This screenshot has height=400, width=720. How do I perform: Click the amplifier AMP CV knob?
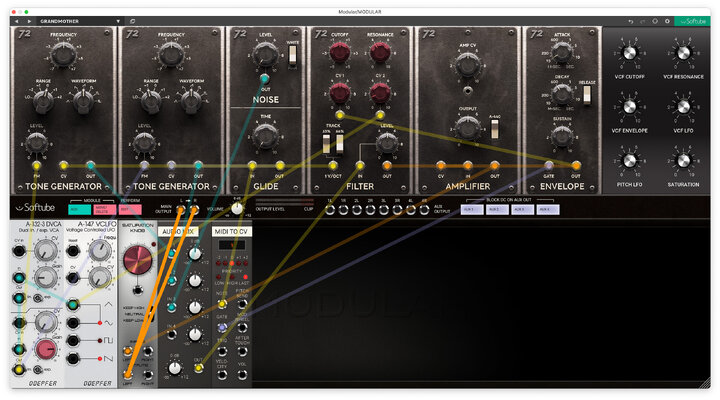click(x=468, y=64)
